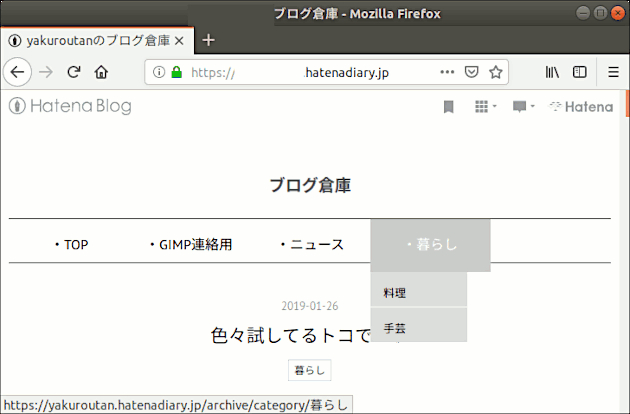Click the Hatena Blog logo
This screenshot has height=414, width=630.
point(70,106)
